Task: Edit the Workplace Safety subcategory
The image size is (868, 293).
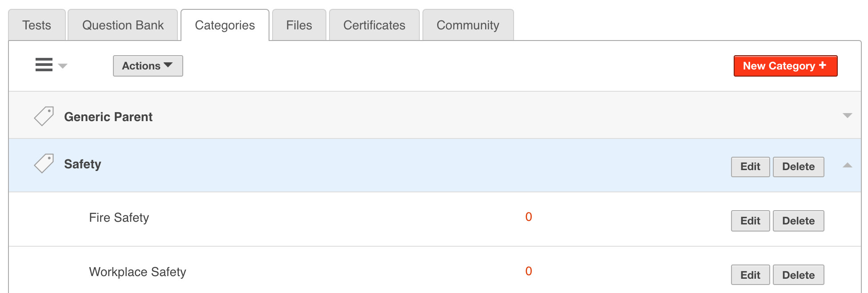Action: (x=750, y=275)
